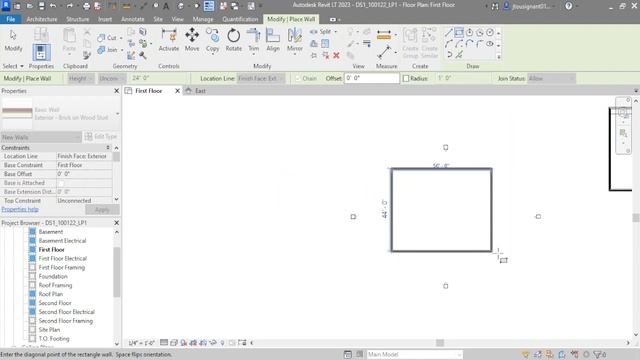Select the Move tool
This screenshot has height=360, width=640.
coord(192,40)
